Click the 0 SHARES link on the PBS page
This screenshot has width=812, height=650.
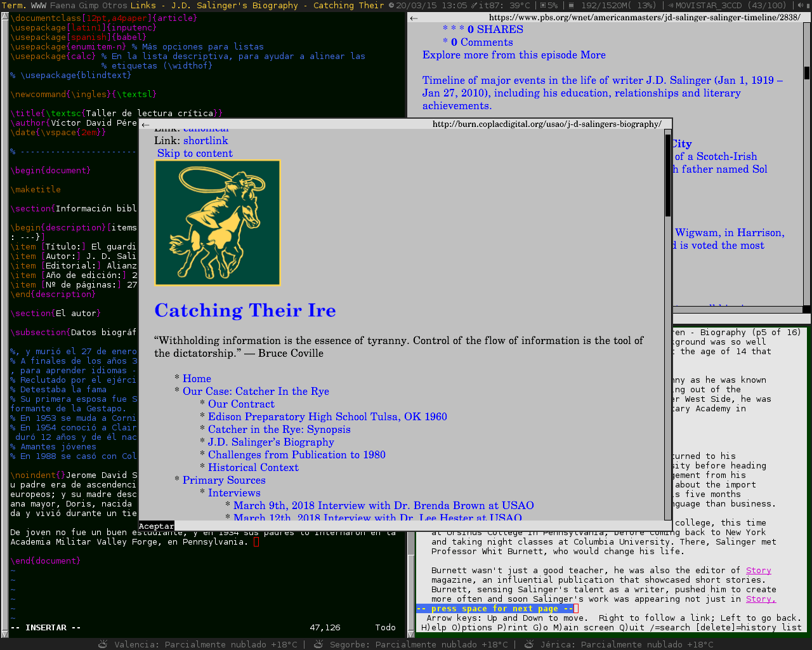tap(495, 30)
